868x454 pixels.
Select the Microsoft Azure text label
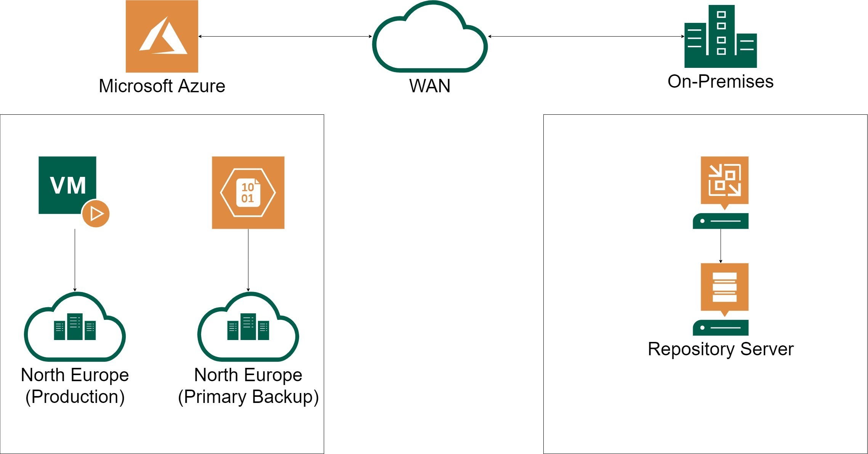click(x=162, y=86)
